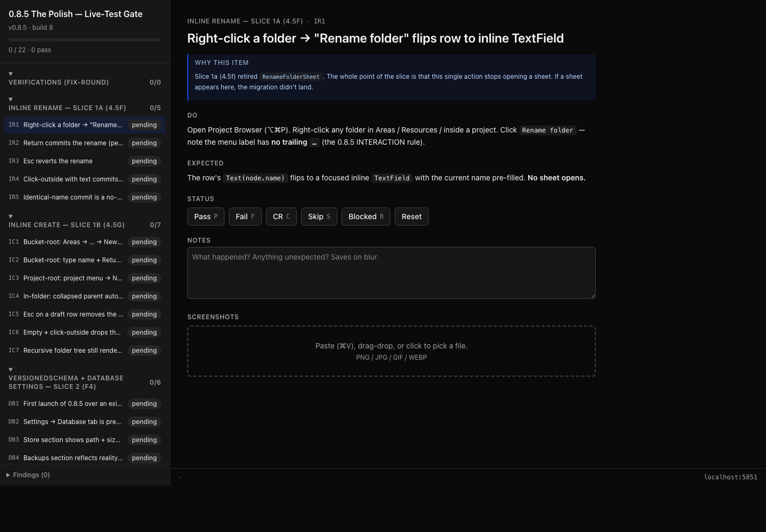Screen dimensions: 766x532
Task: Open item DB1 First launch of 0.8.5
Action: [85, 404]
